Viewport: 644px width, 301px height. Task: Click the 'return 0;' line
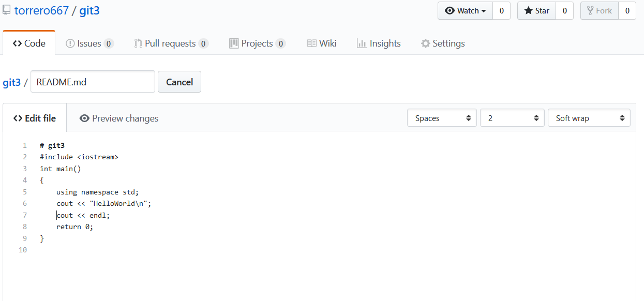point(75,227)
